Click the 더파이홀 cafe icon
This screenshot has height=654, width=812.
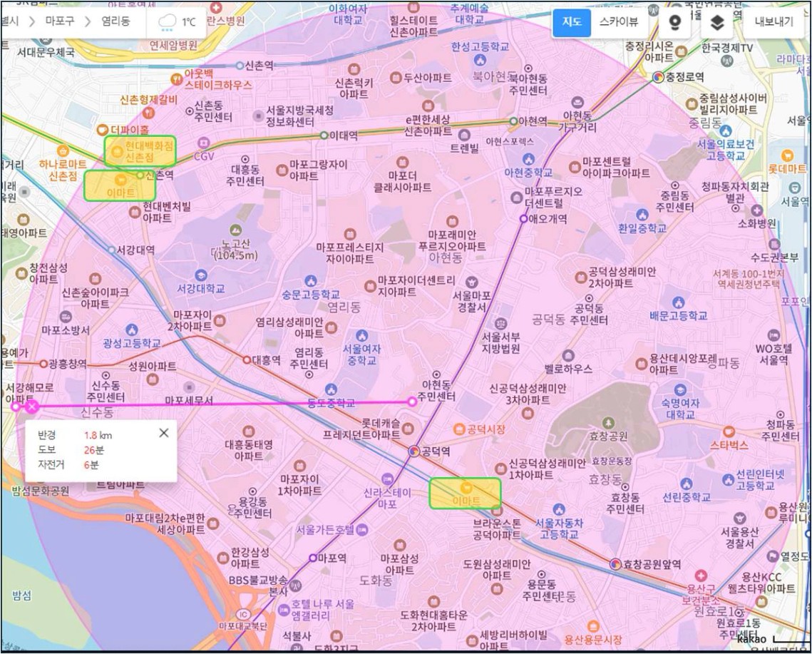click(103, 129)
